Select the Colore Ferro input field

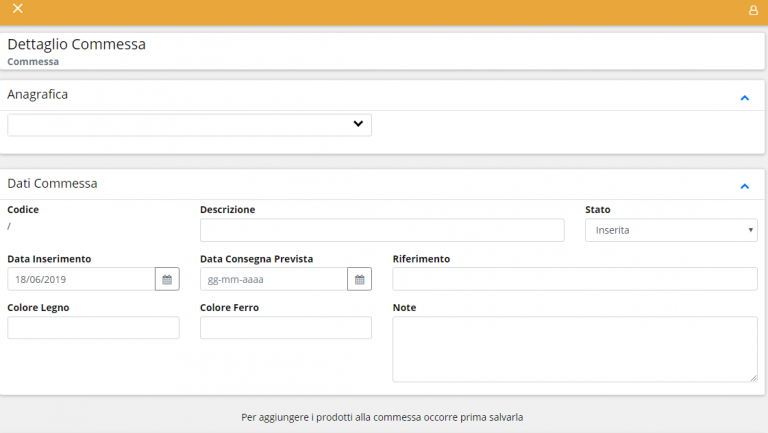pos(285,328)
